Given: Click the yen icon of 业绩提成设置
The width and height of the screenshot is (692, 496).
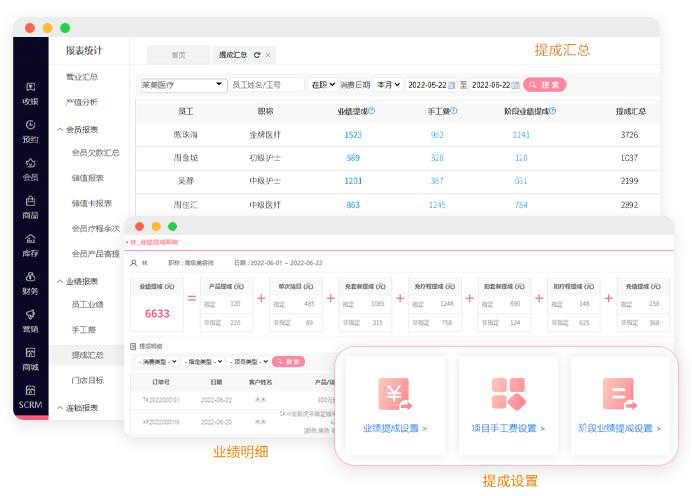Looking at the screenshot, I should point(395,394).
